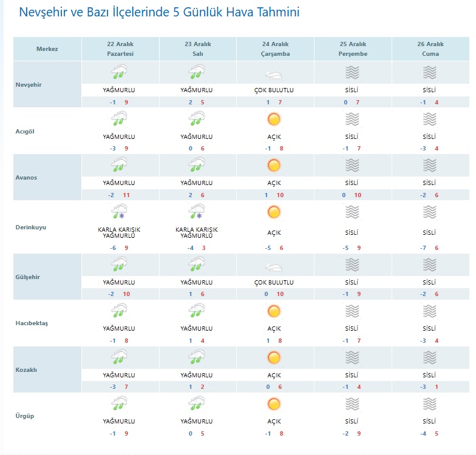This screenshot has height=455, width=476.
Task: Click Nevşehir's rainy icon for 22 Aralık
Action: (x=120, y=73)
